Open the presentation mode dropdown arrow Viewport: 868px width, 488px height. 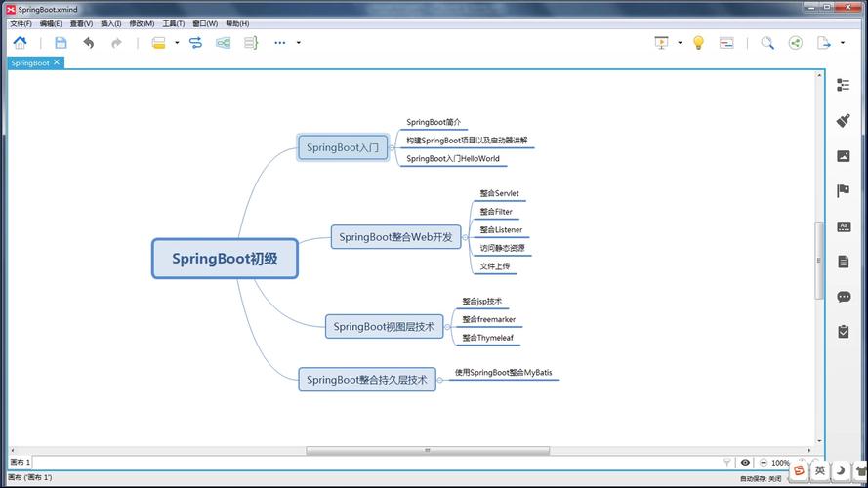click(x=680, y=43)
